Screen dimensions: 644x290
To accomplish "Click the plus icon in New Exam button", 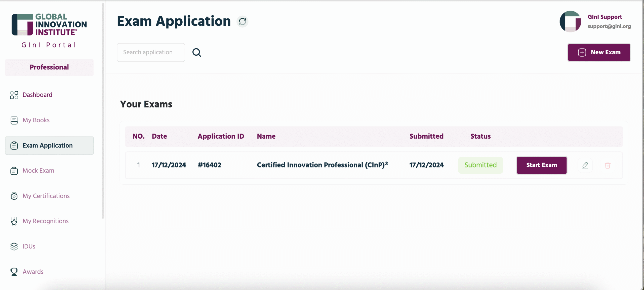I will tap(582, 52).
